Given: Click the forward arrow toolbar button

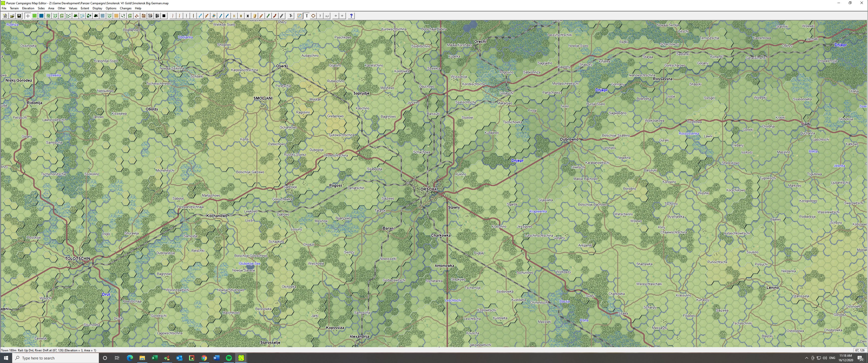Looking at the screenshot, I should pos(342,16).
